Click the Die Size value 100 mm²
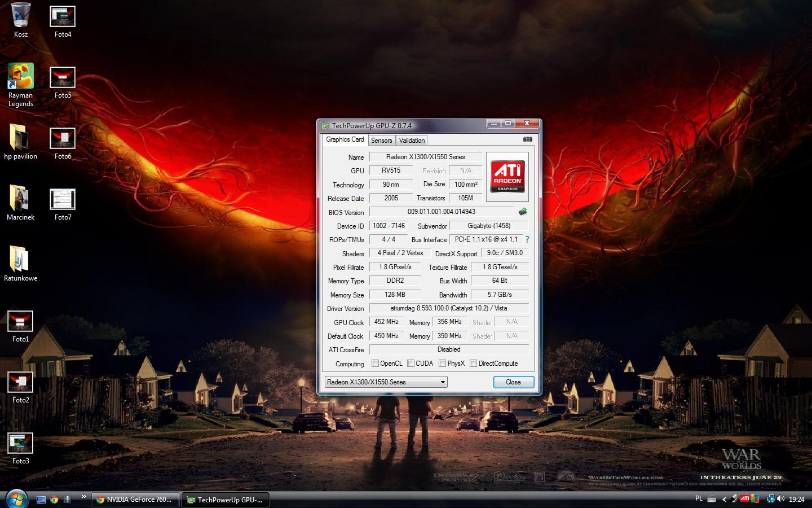812x508 pixels. tap(466, 185)
